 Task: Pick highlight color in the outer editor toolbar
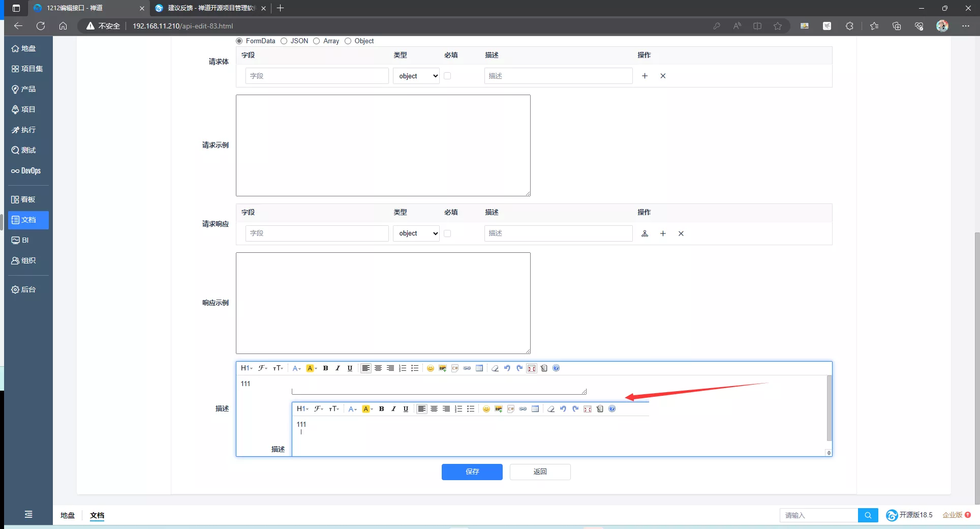point(311,368)
